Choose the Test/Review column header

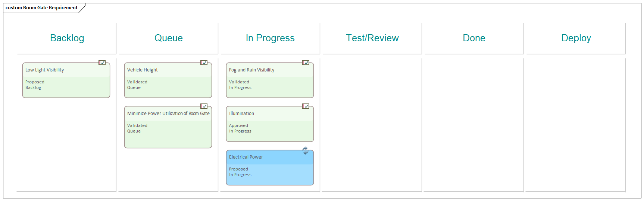pos(372,38)
